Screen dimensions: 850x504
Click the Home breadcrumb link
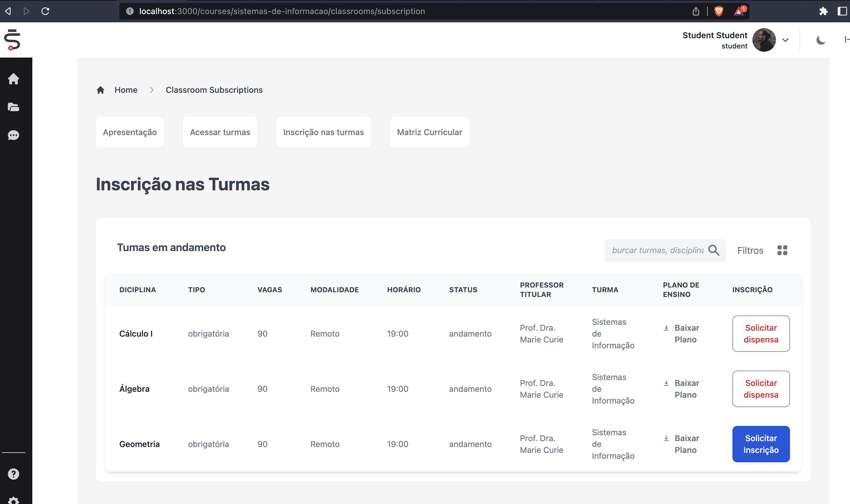click(126, 90)
